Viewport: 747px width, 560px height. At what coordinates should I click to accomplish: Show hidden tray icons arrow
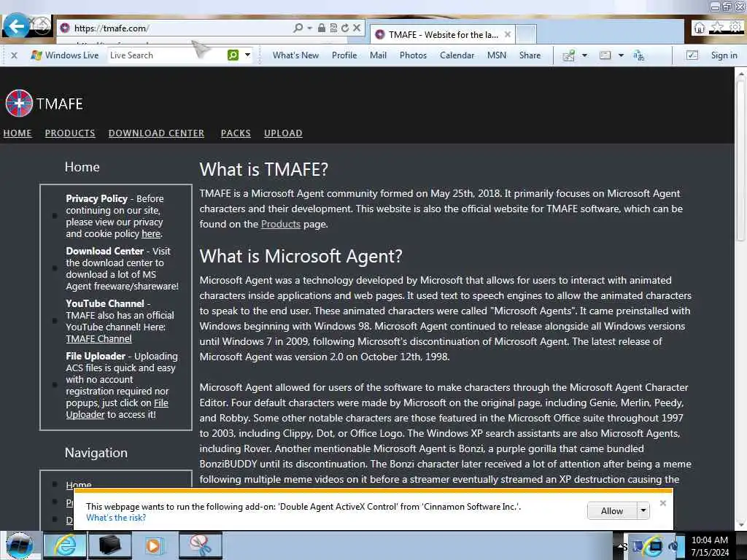(622, 547)
